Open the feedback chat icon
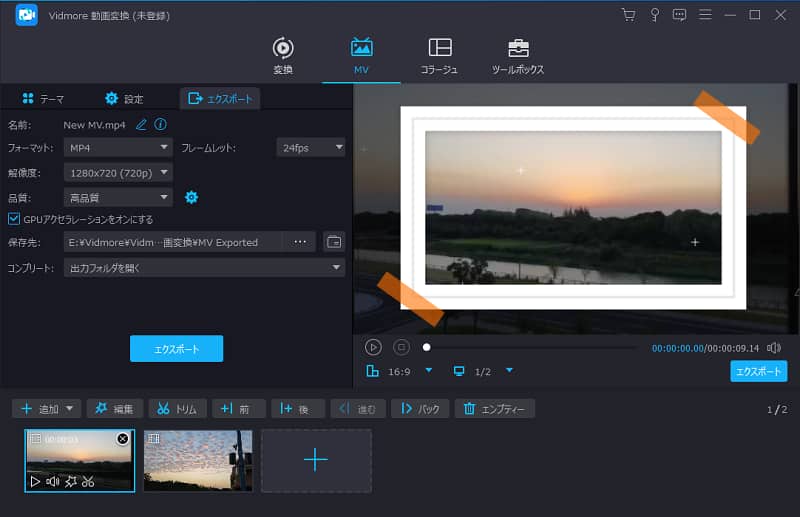 click(x=679, y=15)
